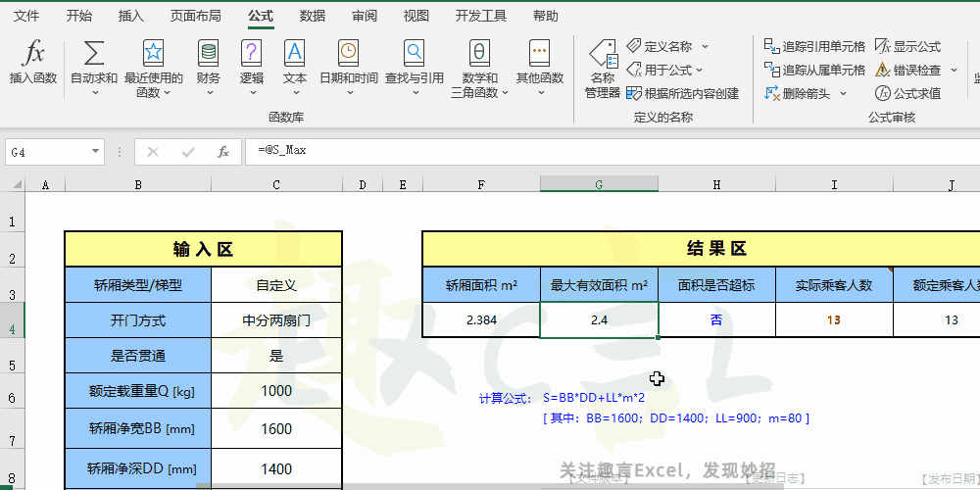
Task: Click Create from Selection (根据所选内容创建)
Action: (x=682, y=94)
